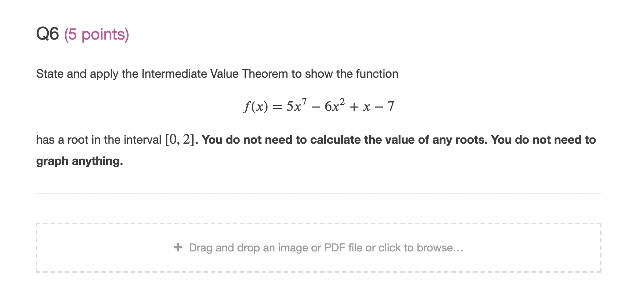Click the plus icon in the upload dropzone

(178, 247)
